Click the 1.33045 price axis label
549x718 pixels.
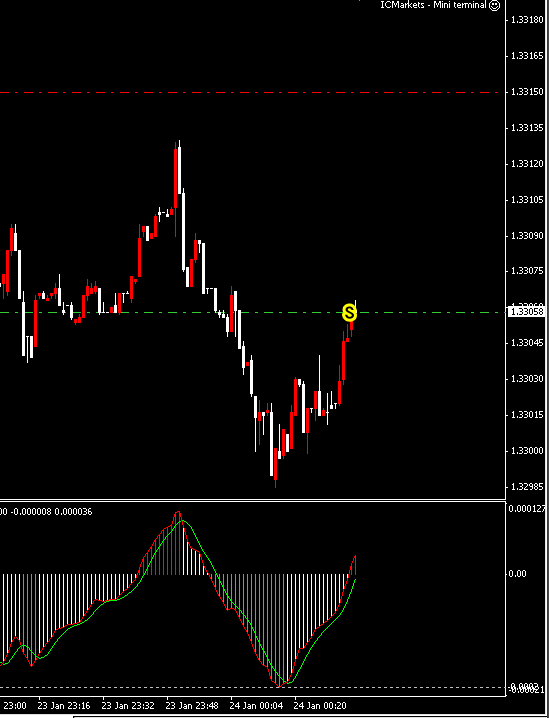pyautogui.click(x=527, y=343)
